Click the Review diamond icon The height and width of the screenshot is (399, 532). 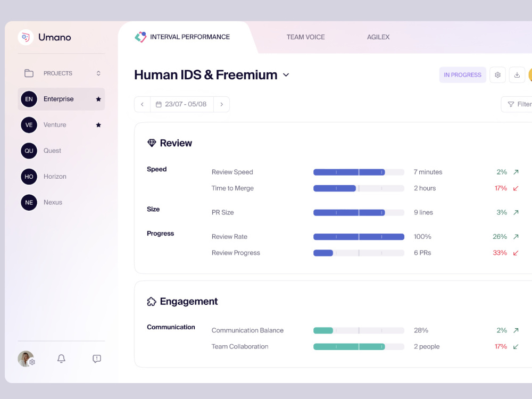(x=152, y=143)
